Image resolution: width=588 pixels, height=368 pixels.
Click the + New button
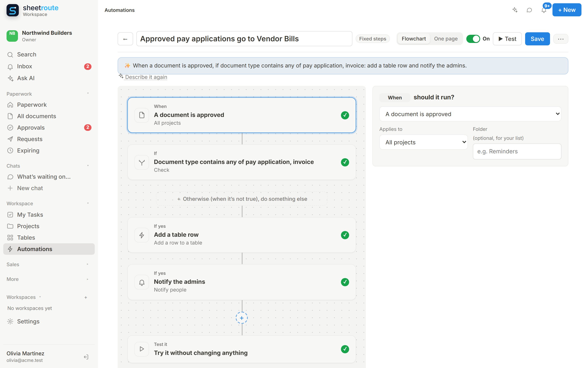[x=567, y=10]
